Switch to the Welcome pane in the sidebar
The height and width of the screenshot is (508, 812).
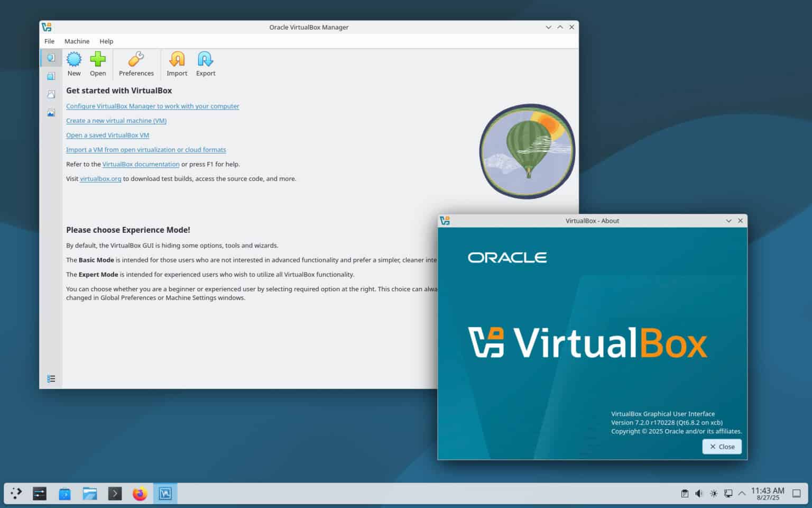pyautogui.click(x=51, y=58)
